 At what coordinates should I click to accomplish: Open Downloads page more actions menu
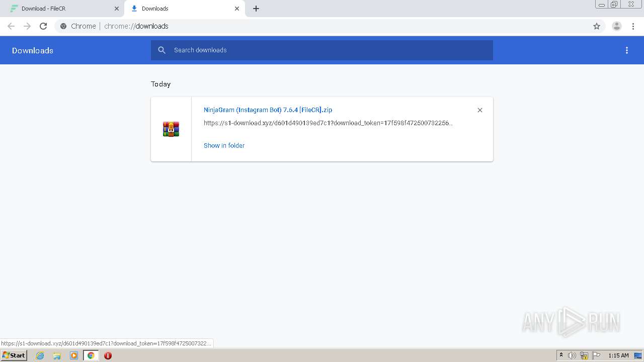point(627,50)
